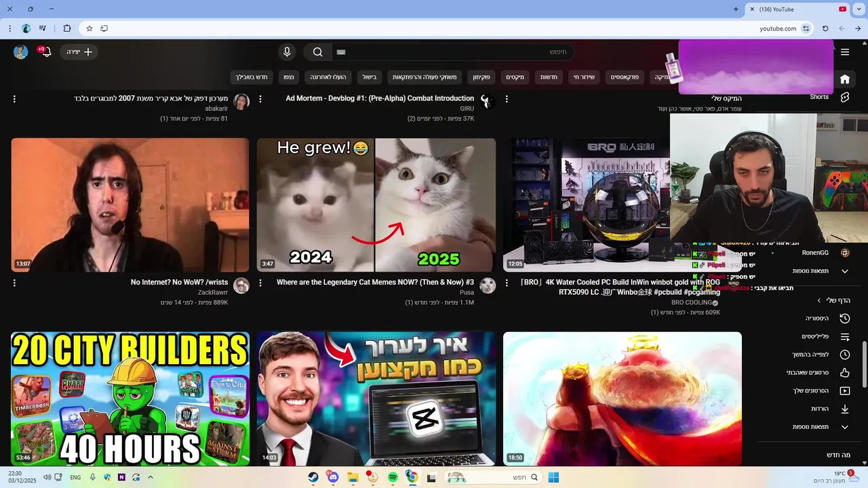
Task: Select the הועלו לאחרונה filter chip
Action: click(x=329, y=77)
